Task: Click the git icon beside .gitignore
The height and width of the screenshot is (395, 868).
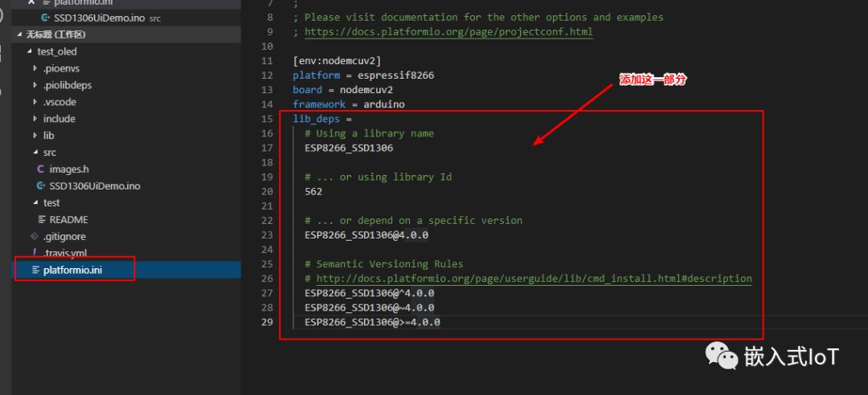Action: 35,237
